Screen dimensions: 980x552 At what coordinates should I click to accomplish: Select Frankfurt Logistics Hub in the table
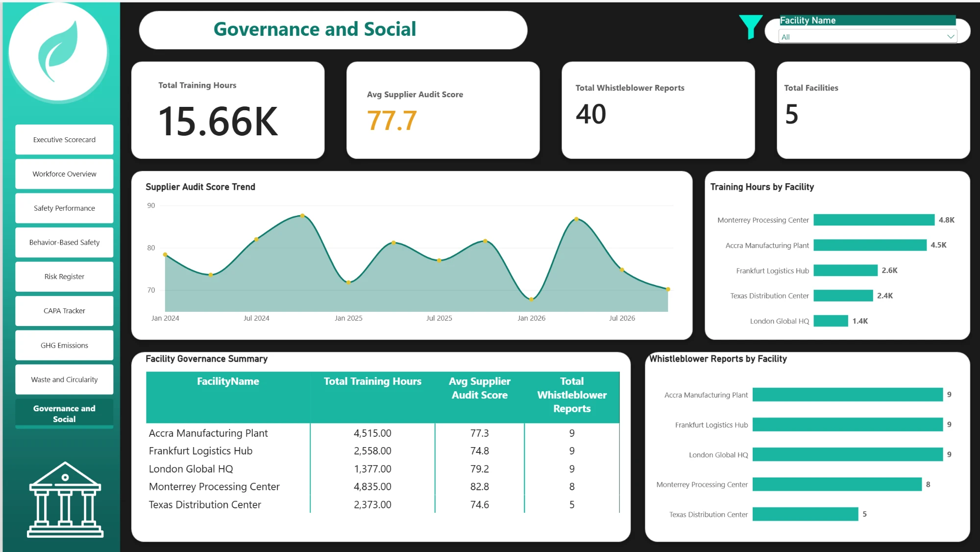tap(383, 451)
